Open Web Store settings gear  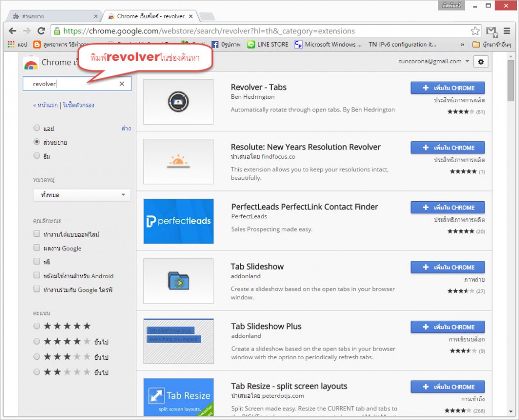(x=480, y=62)
